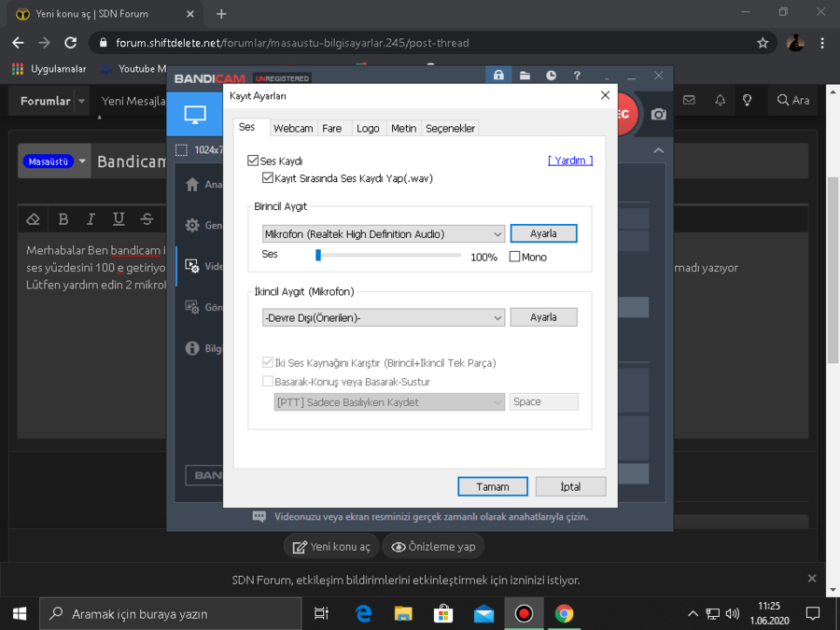
Task: Click the Önizleme yap button
Action: 433,546
